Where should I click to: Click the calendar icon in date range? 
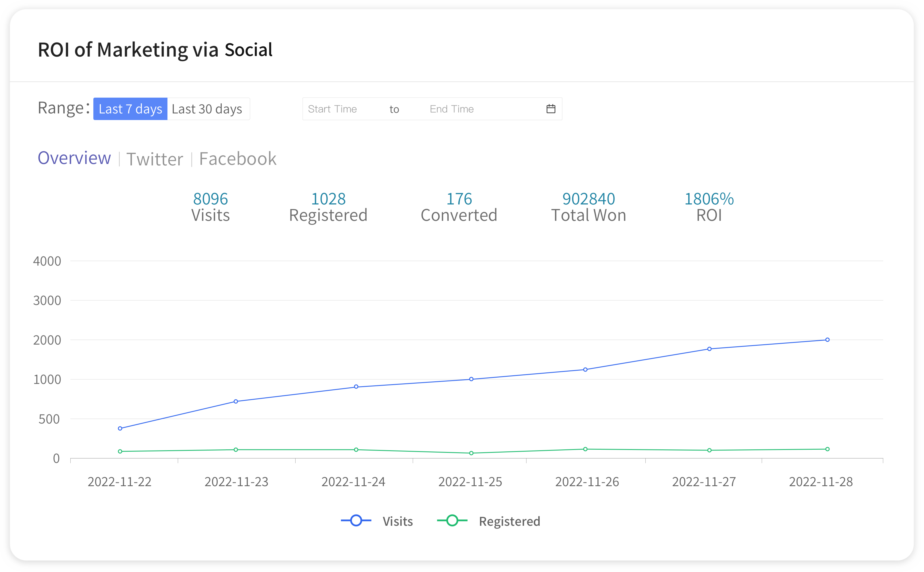551,109
